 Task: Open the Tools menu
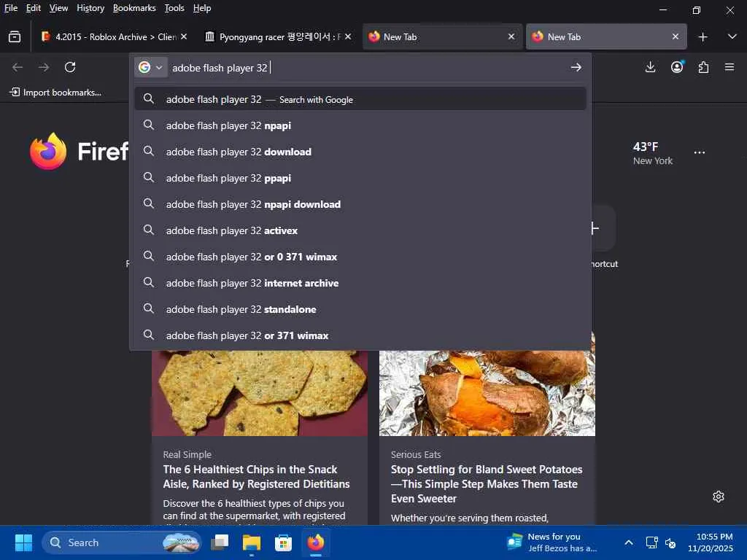174,8
